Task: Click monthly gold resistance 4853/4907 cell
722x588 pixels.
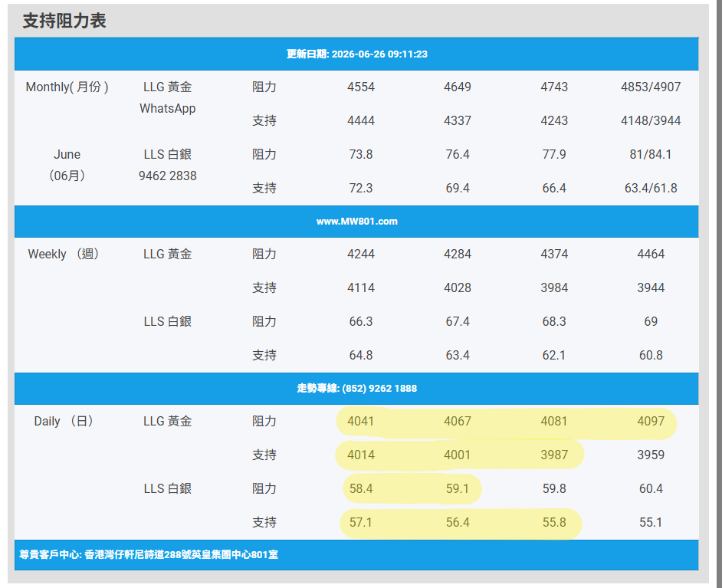Action: (651, 87)
